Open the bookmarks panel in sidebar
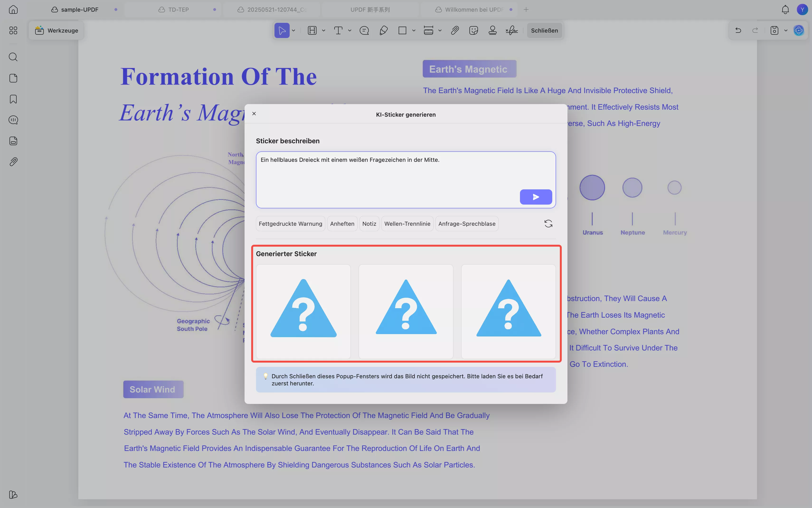The height and width of the screenshot is (508, 812). pyautogui.click(x=13, y=99)
